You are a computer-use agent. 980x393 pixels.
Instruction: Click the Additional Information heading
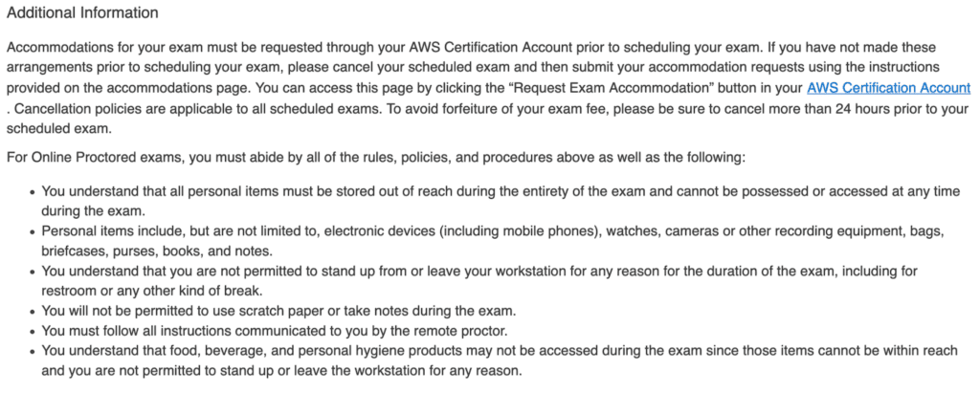[x=82, y=13]
